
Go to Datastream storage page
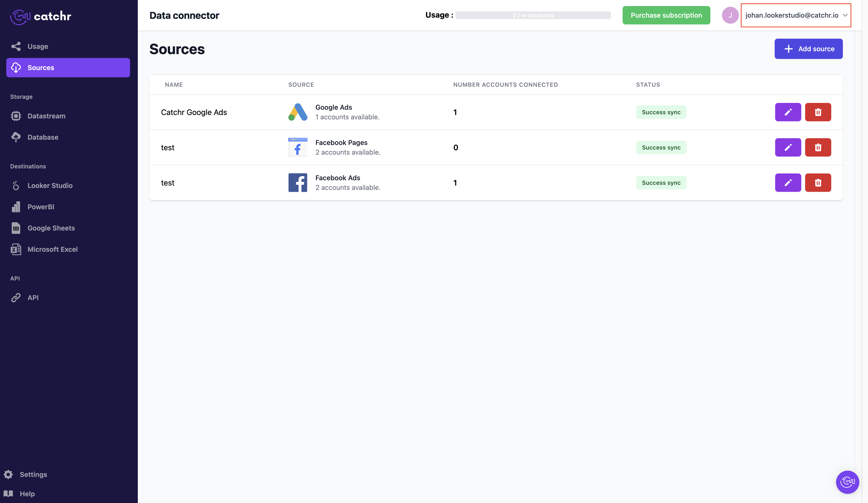(46, 116)
